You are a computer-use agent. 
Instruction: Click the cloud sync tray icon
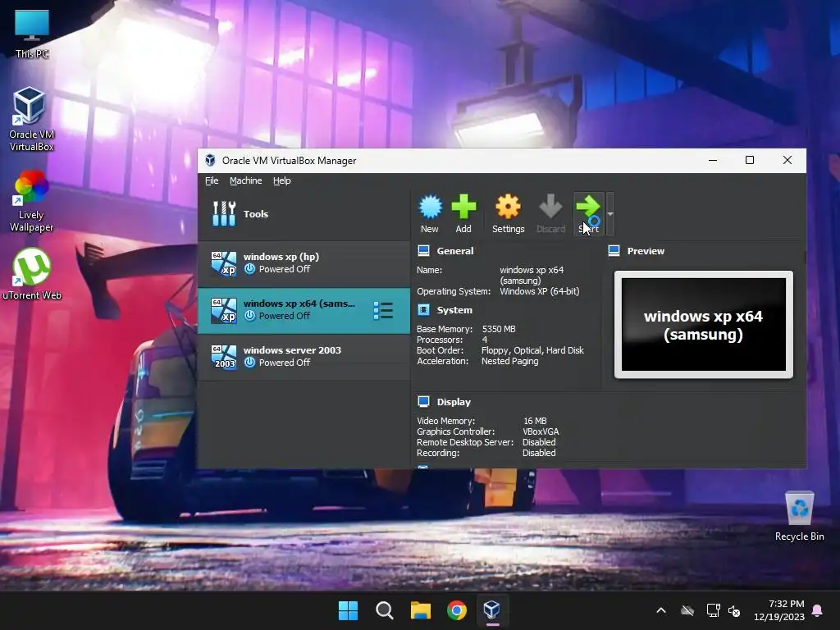point(688,610)
